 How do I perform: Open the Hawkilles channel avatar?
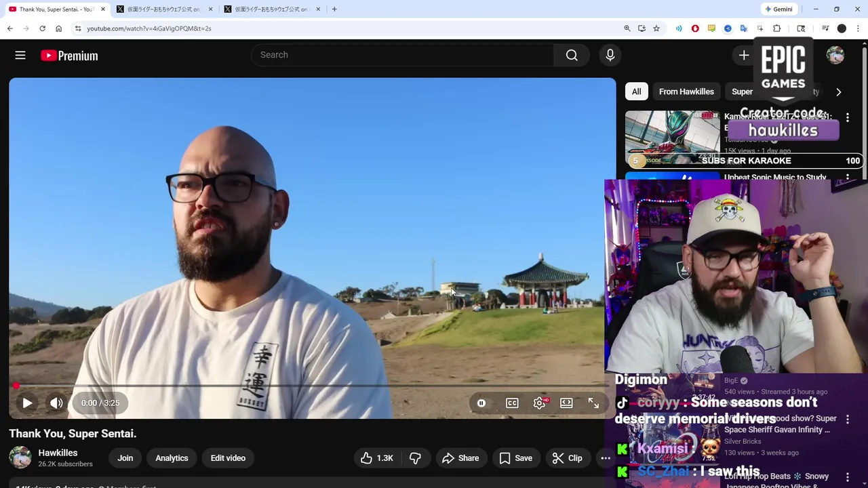(20, 457)
